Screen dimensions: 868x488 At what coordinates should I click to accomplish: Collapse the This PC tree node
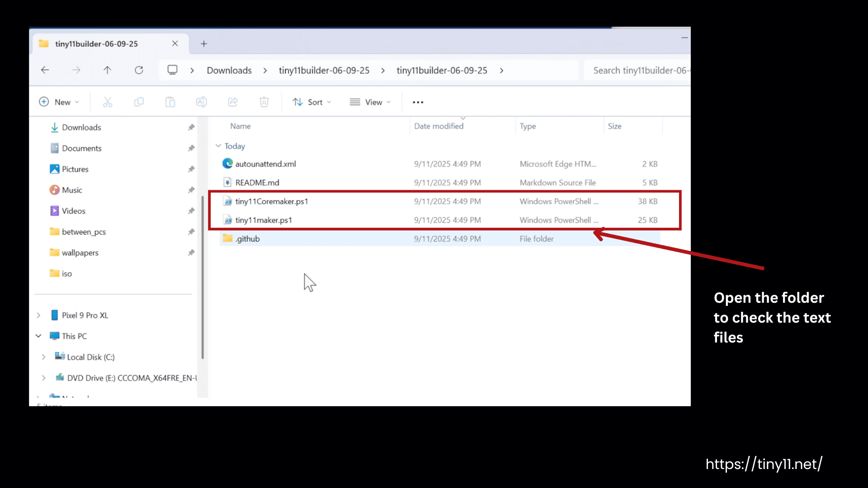click(x=38, y=336)
